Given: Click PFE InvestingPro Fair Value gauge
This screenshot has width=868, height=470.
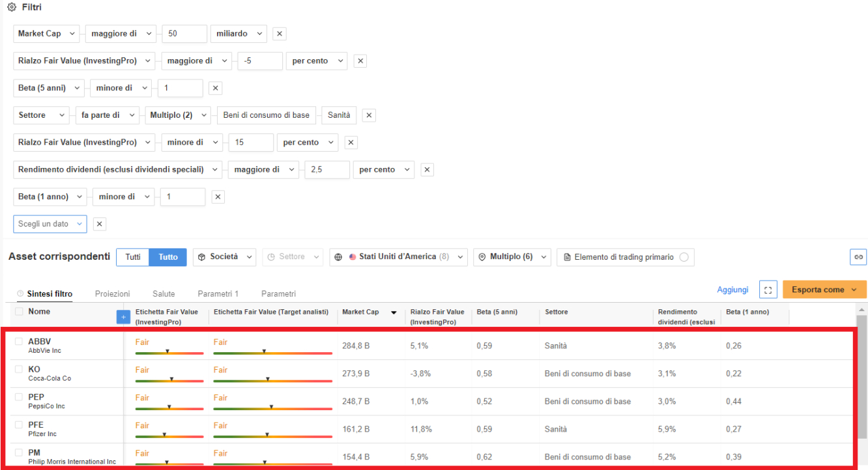Looking at the screenshot, I should click(x=169, y=437).
